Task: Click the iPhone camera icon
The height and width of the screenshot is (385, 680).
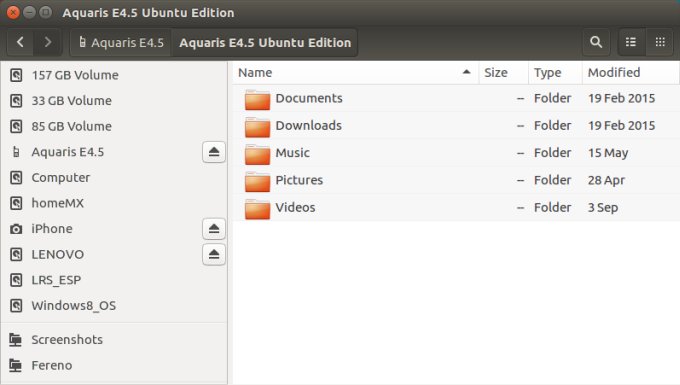Action: (16, 228)
